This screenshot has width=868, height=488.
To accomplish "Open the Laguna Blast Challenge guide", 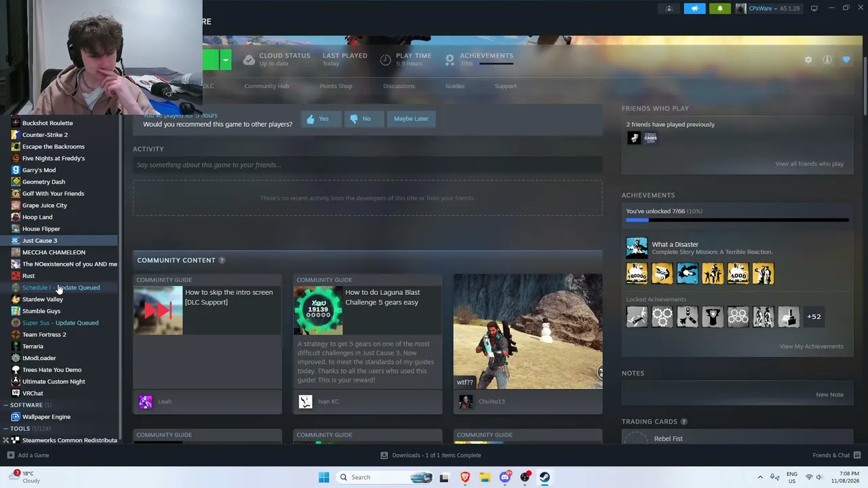I will click(368, 344).
